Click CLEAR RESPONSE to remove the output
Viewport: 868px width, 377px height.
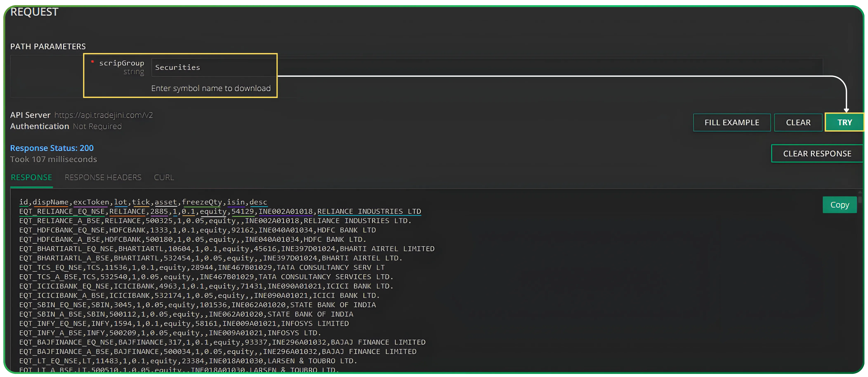tap(817, 154)
